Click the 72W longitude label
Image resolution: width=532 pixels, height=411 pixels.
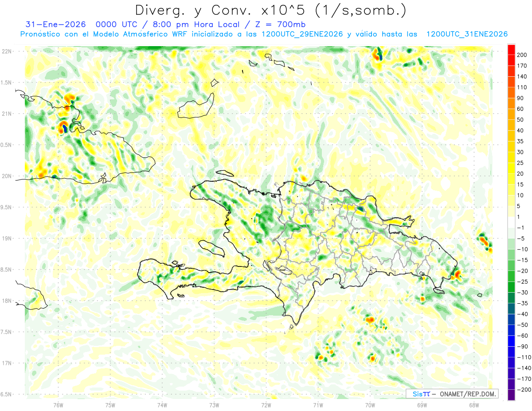(x=266, y=404)
